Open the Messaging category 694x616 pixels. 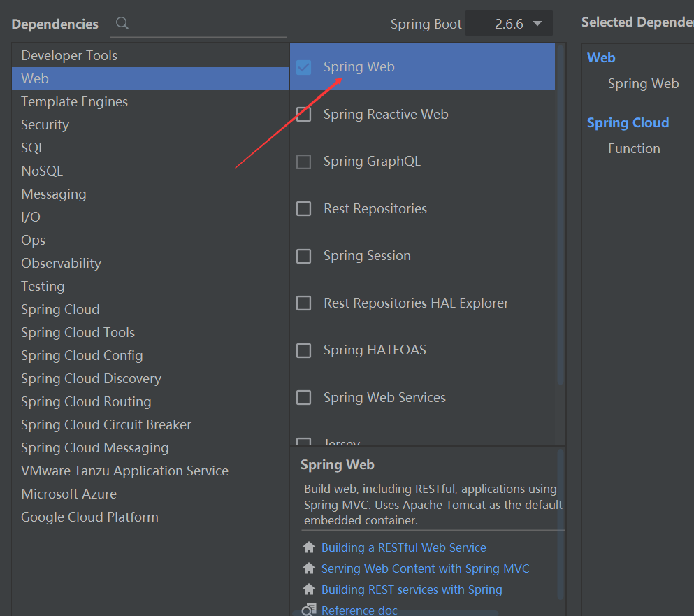coord(150,194)
